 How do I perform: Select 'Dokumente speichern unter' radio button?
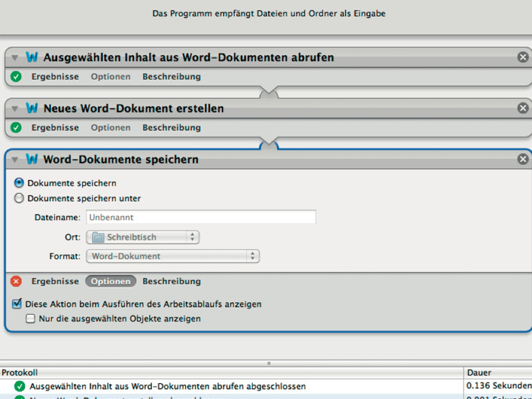point(19,199)
